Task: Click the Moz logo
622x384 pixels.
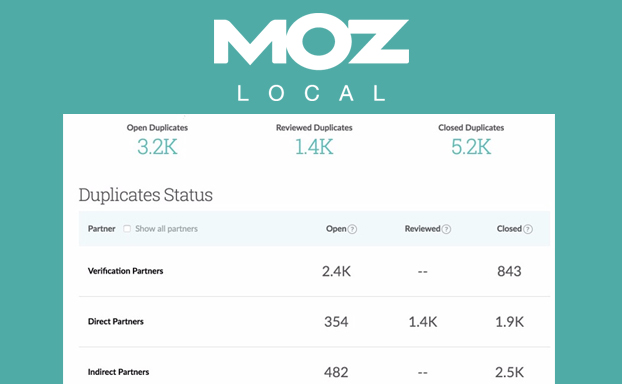Action: click(311, 44)
